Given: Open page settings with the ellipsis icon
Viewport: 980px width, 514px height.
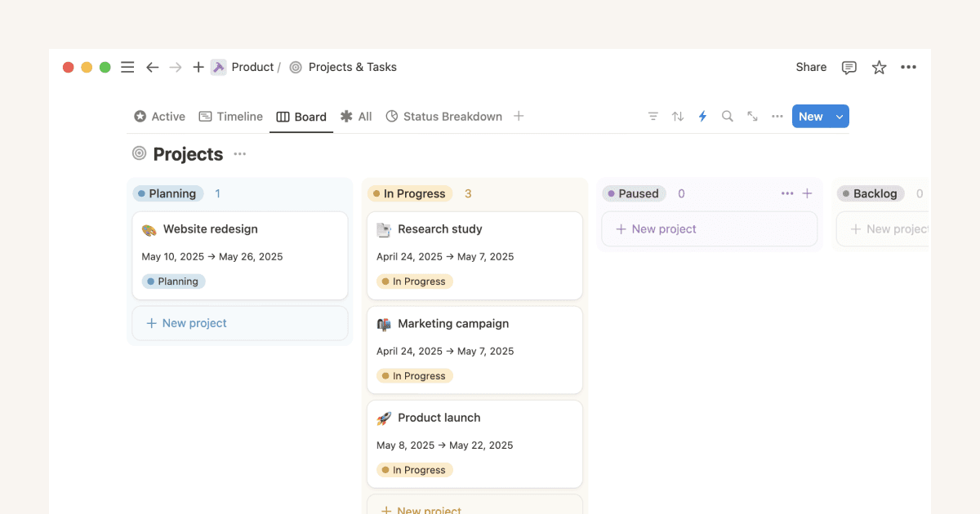Looking at the screenshot, I should (908, 67).
